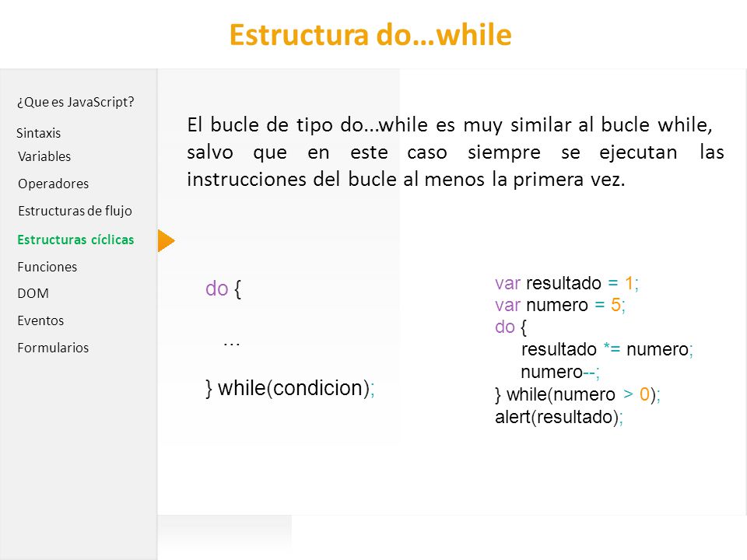The image size is (747, 560).
Task: Click the 'alert(resultado);' code line
Action: pos(559,417)
